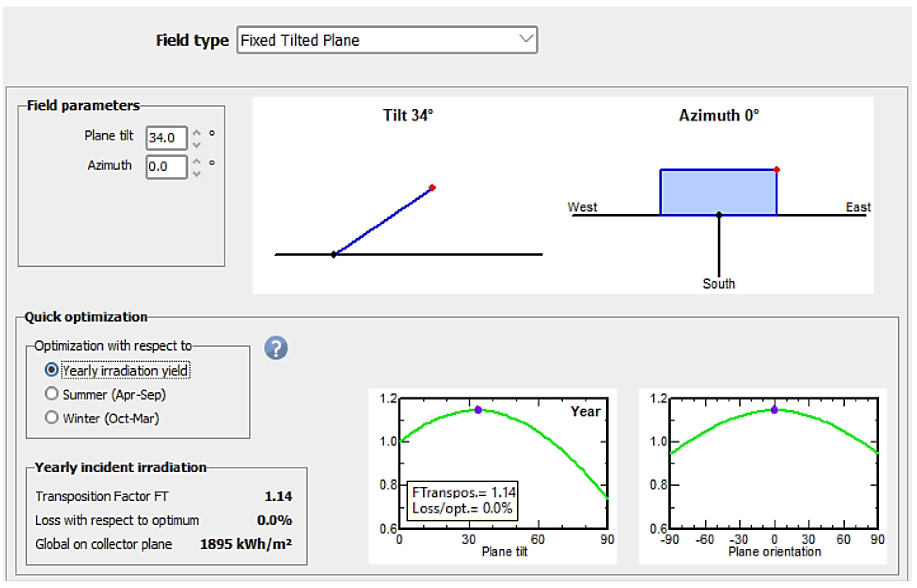Click purple marker on plane tilt curve
This screenshot has width=917, height=588.
(x=478, y=410)
